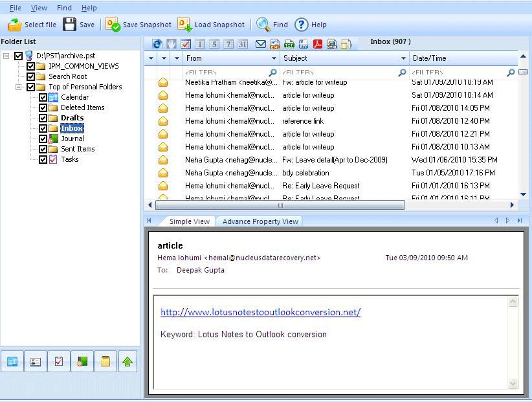This screenshot has height=402, width=532.
Task: Open the View menu
Action: coord(39,8)
